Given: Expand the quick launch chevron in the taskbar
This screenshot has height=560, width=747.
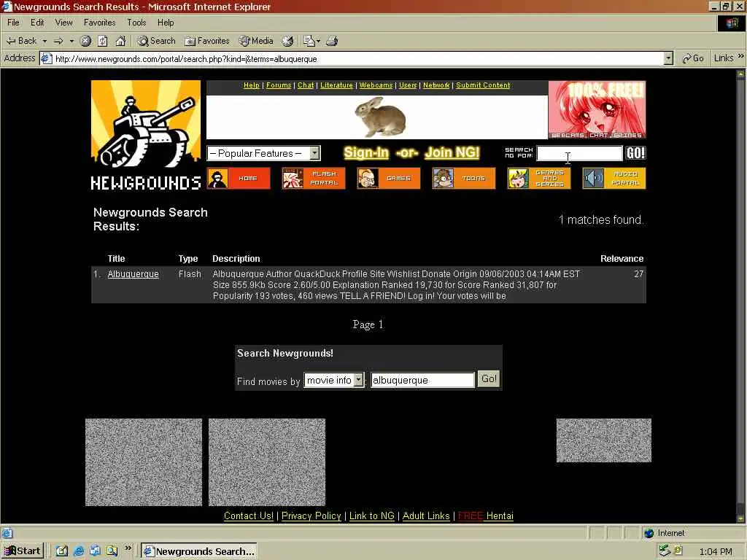Looking at the screenshot, I should (x=128, y=548).
